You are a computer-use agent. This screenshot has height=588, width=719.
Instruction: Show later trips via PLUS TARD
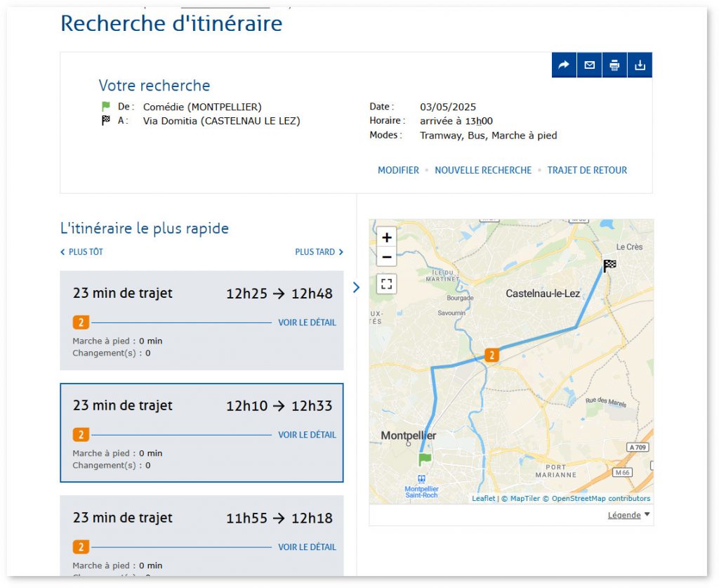(x=319, y=251)
